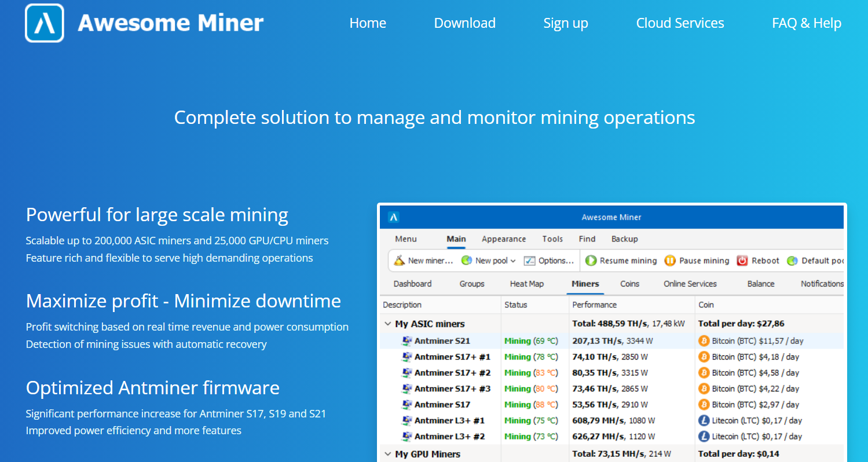Open the Home navigation link
Image resolution: width=868 pixels, height=462 pixels.
point(368,23)
